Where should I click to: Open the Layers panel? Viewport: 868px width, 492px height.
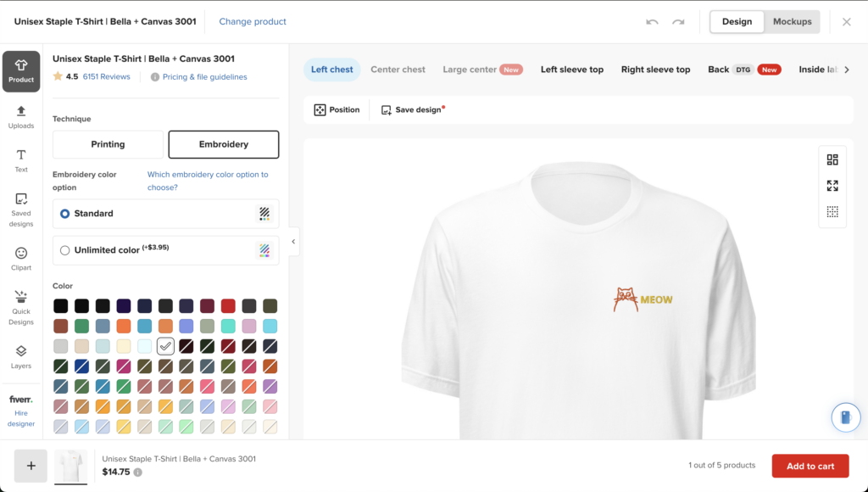coord(21,357)
